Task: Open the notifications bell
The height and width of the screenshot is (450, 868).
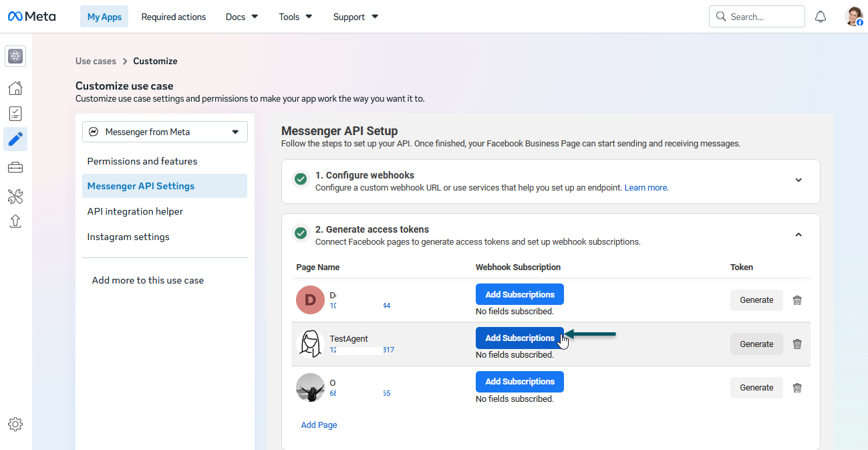Action: click(x=821, y=17)
